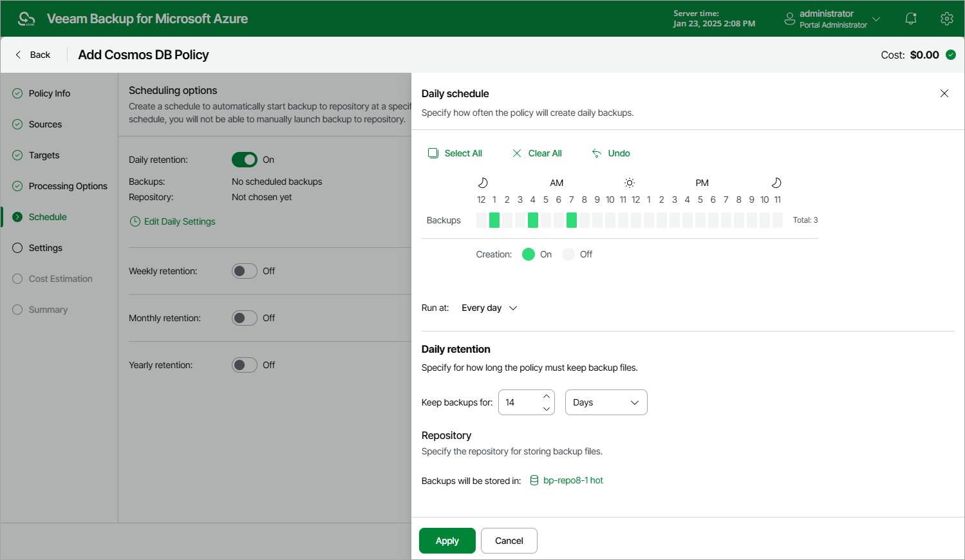965x560 pixels.
Task: Click the noon sun icon
Action: [x=630, y=183]
